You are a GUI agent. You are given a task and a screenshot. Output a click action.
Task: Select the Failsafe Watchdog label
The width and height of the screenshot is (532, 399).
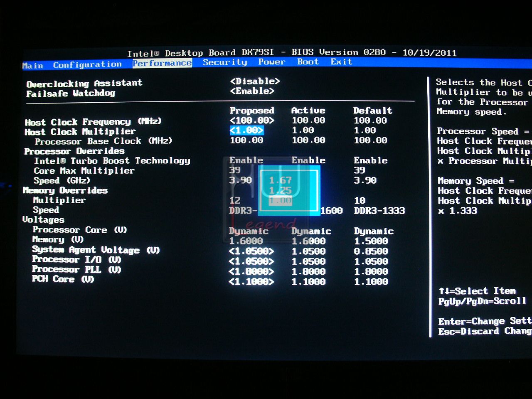(x=71, y=93)
